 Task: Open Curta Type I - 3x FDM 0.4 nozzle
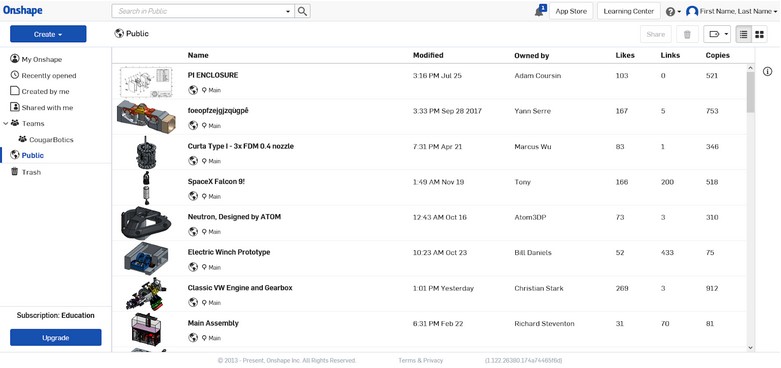tap(241, 146)
